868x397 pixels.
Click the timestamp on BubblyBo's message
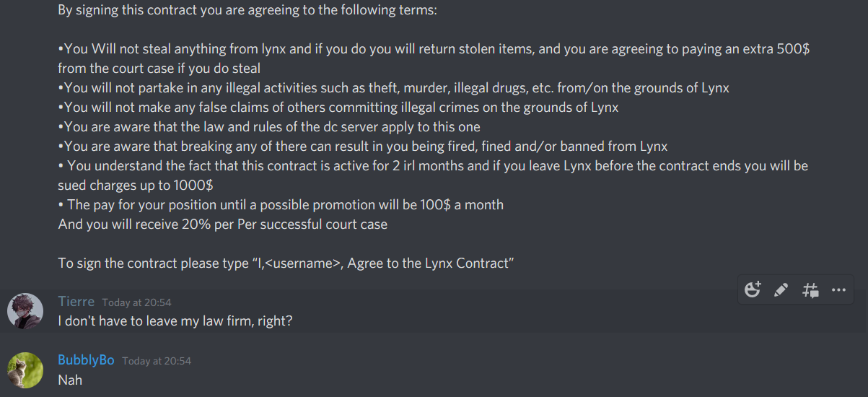coord(157,361)
